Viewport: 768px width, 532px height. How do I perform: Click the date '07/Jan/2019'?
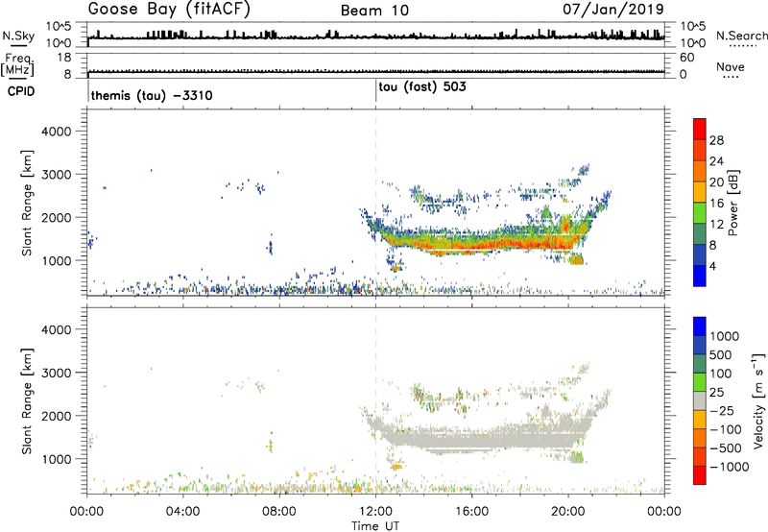(613, 10)
